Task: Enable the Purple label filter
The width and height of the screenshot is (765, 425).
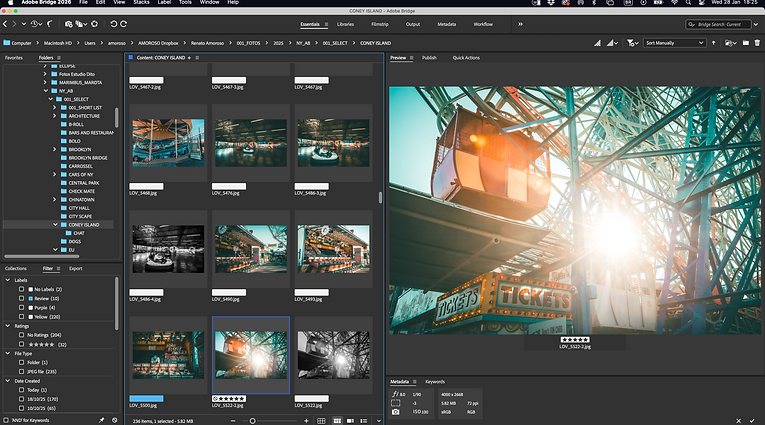Action: 22,307
